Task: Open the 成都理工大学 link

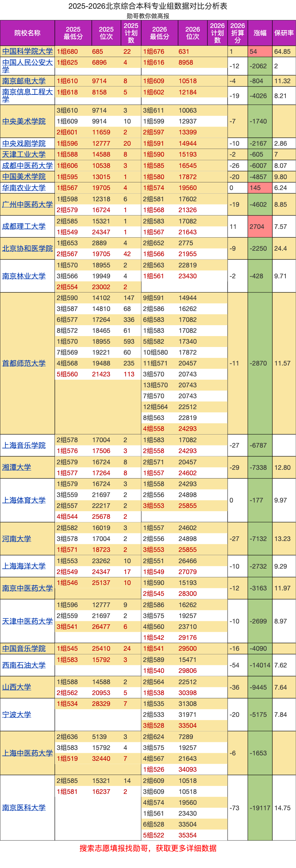Action: (x=24, y=226)
